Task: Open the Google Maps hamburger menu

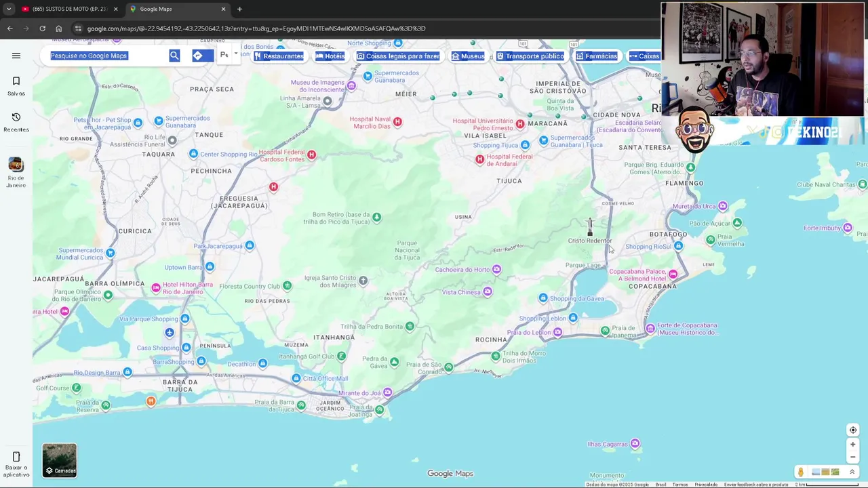Action: (x=16, y=56)
